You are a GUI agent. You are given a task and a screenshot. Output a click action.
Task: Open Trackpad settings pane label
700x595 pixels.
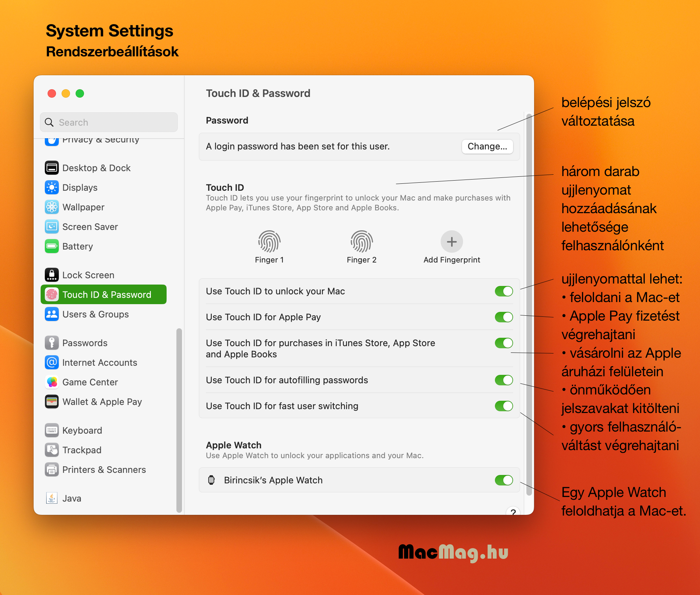point(82,450)
